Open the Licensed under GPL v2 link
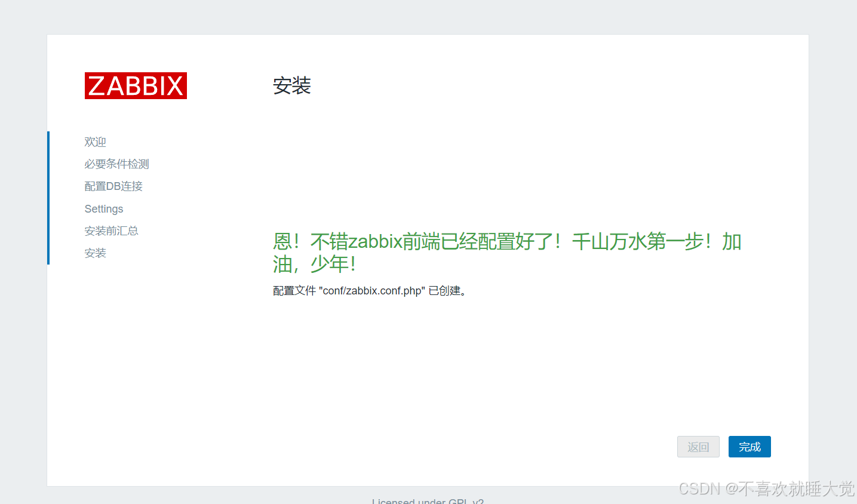 click(x=428, y=501)
